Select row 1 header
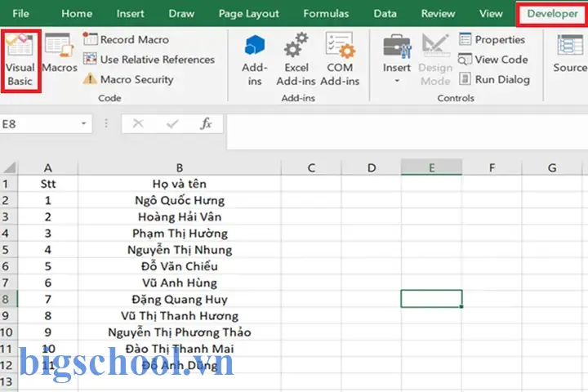The width and height of the screenshot is (588, 392). point(8,184)
